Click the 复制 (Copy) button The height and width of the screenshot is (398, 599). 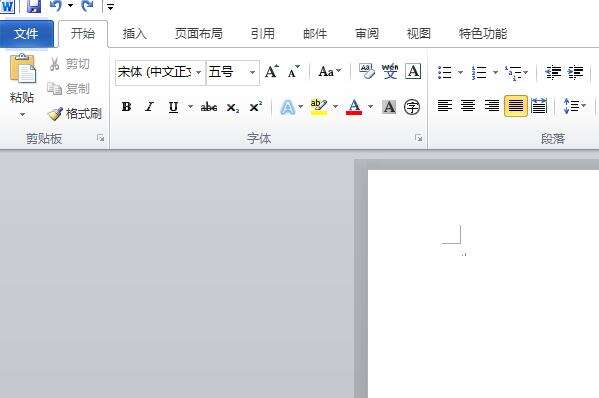pos(69,89)
